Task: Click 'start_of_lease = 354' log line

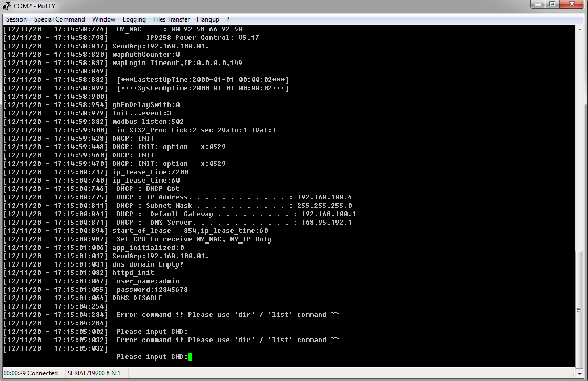Action: [190, 230]
